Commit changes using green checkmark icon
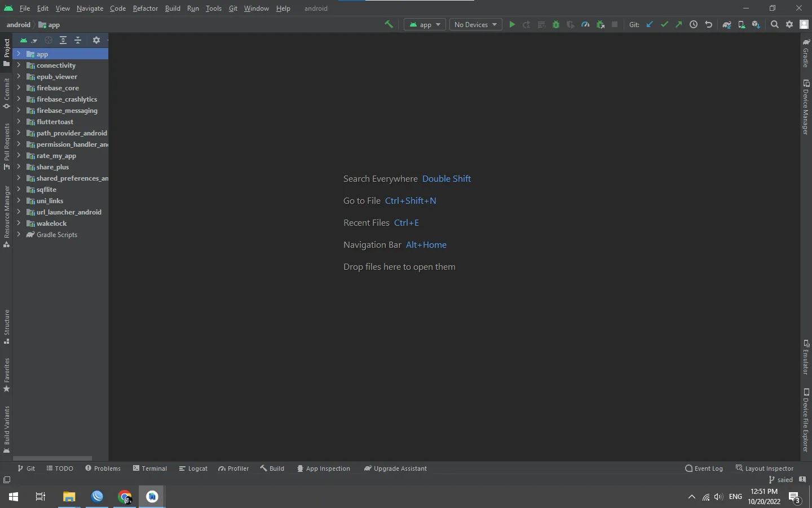 point(664,24)
